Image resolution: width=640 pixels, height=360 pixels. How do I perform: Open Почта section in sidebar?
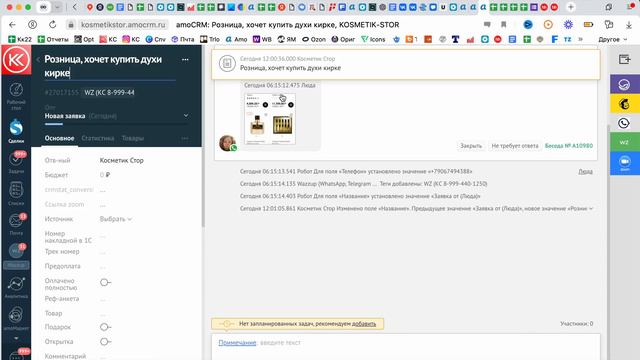16,224
